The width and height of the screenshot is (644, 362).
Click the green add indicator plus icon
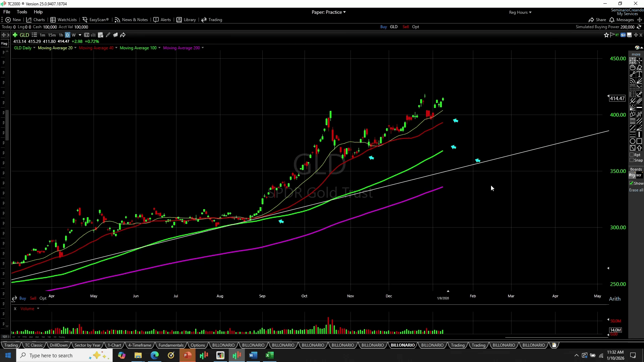point(15,35)
